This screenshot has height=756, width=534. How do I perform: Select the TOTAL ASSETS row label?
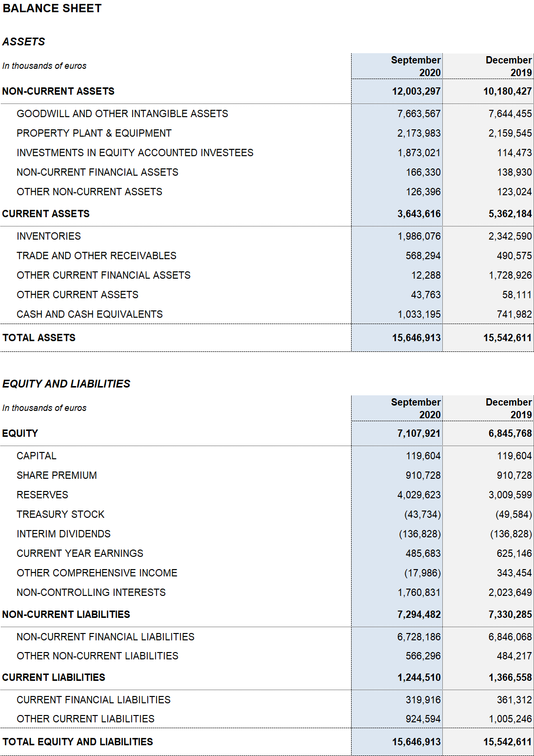(39, 338)
